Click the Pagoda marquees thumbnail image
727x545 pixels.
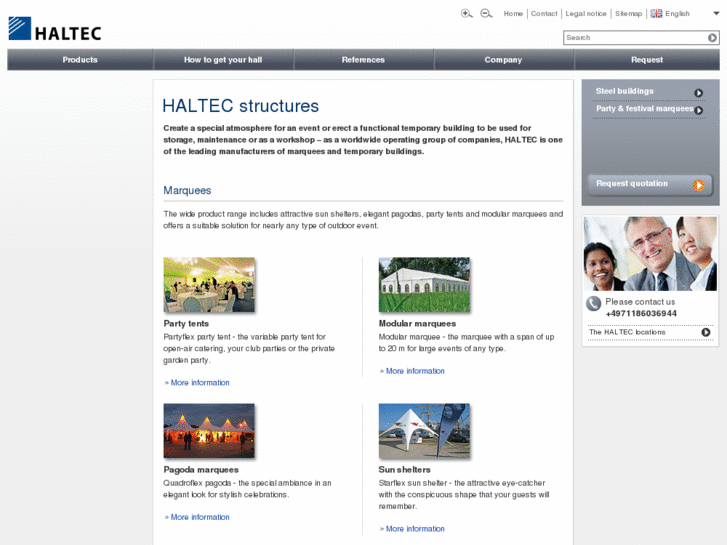[x=209, y=431]
